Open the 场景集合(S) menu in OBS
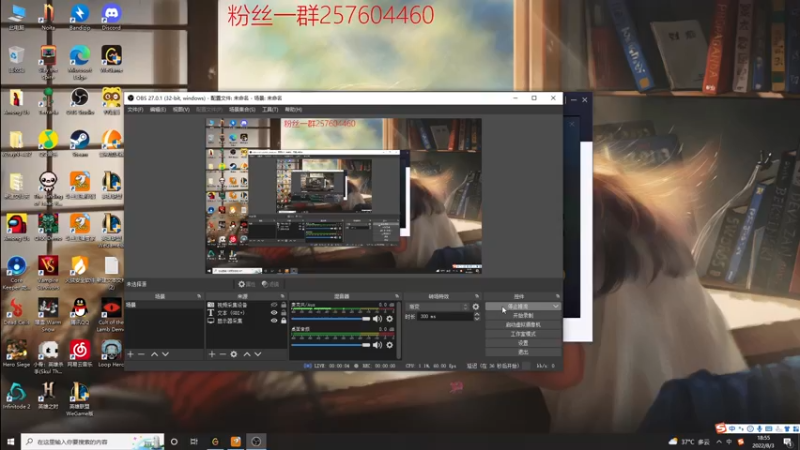The height and width of the screenshot is (450, 800). point(242,110)
